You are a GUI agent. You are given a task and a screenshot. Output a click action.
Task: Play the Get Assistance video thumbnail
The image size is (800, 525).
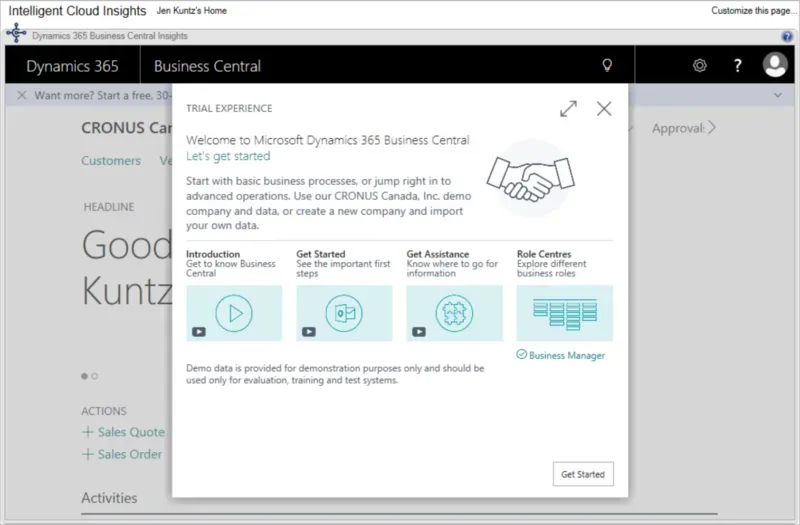click(455, 313)
